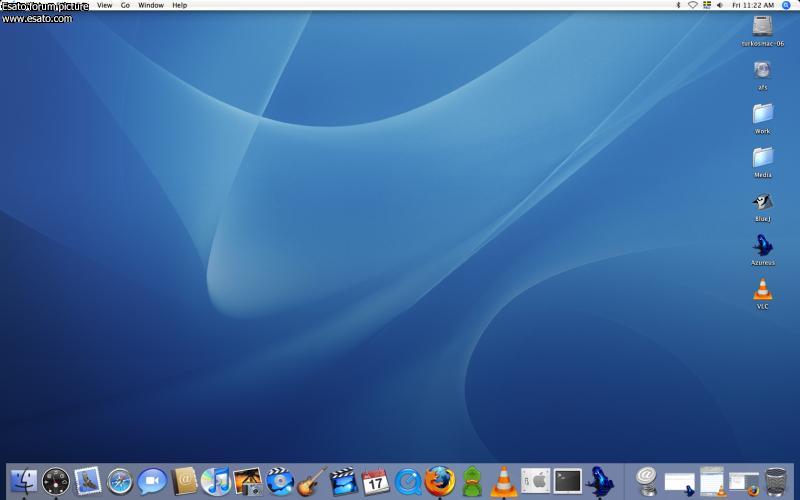800x500 pixels.
Task: Select the Work folder on desktop
Action: click(x=762, y=114)
